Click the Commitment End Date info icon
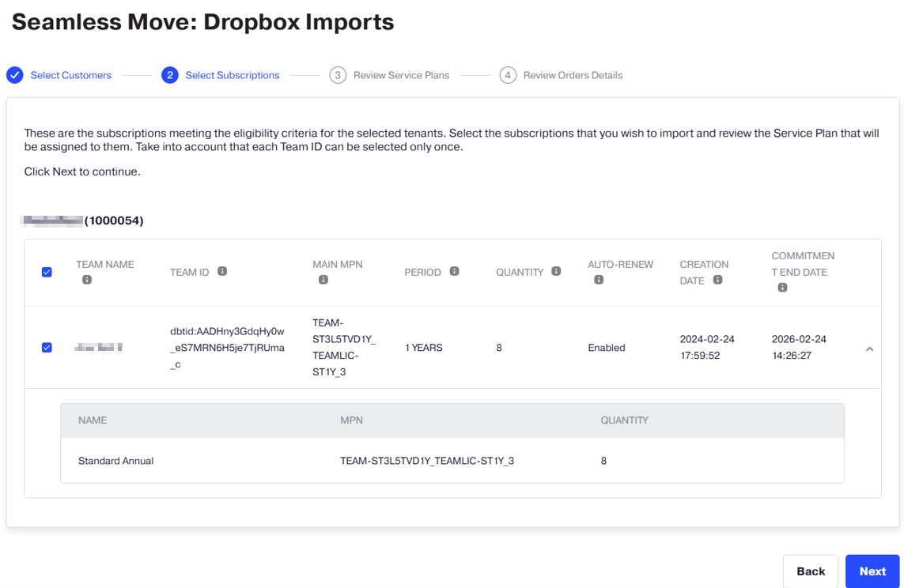904x588 pixels. [x=782, y=288]
